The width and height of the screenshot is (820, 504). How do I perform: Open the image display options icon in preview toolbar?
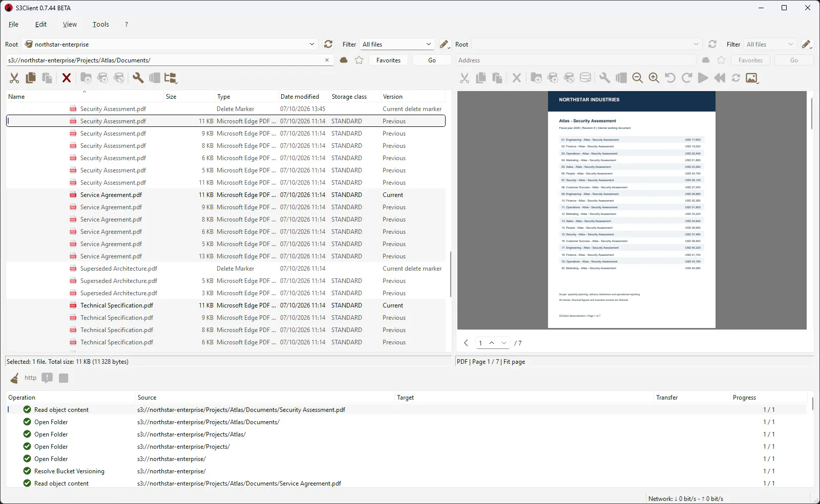[x=752, y=78]
